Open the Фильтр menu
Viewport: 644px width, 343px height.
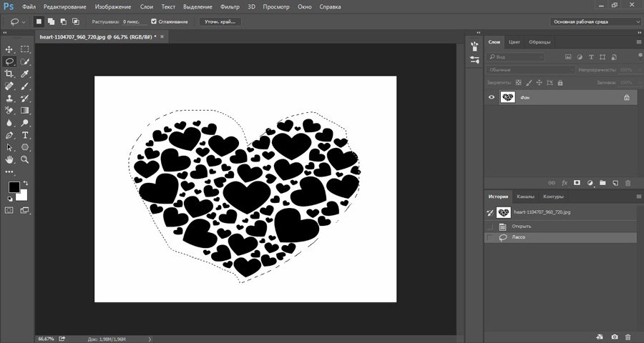tap(230, 6)
